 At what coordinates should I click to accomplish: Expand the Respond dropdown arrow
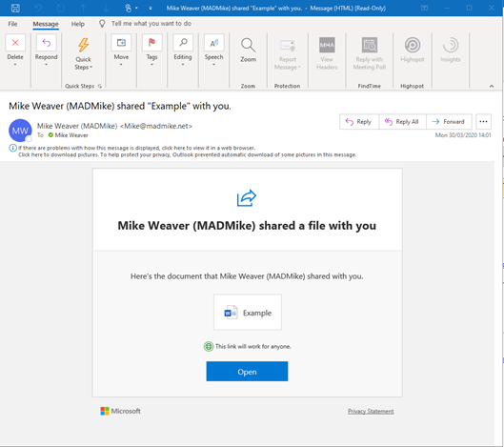tap(47, 65)
